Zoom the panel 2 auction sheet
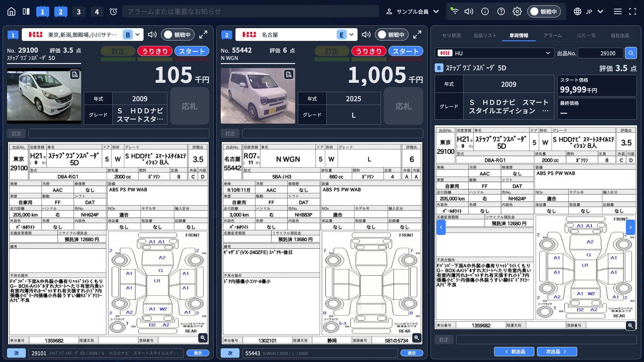 pyautogui.click(x=417, y=338)
